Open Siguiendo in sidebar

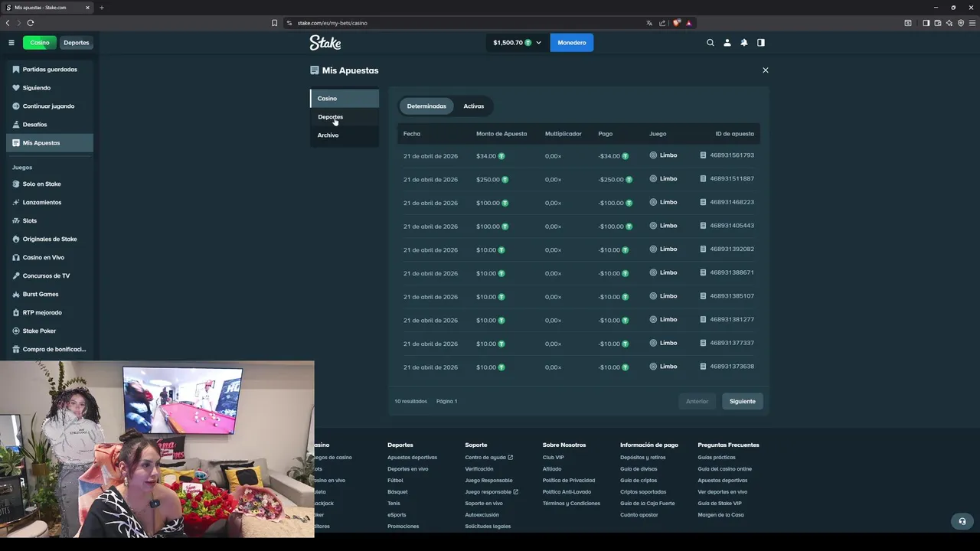click(x=50, y=88)
